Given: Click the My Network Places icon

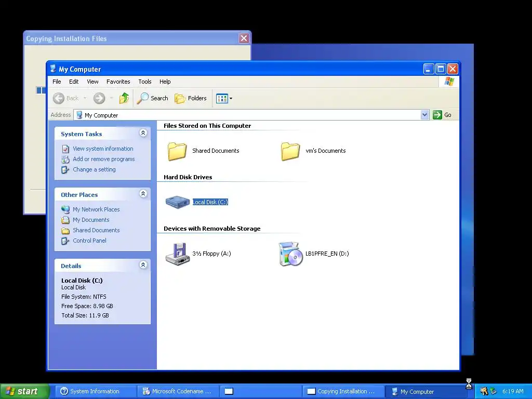Looking at the screenshot, I should point(65,210).
